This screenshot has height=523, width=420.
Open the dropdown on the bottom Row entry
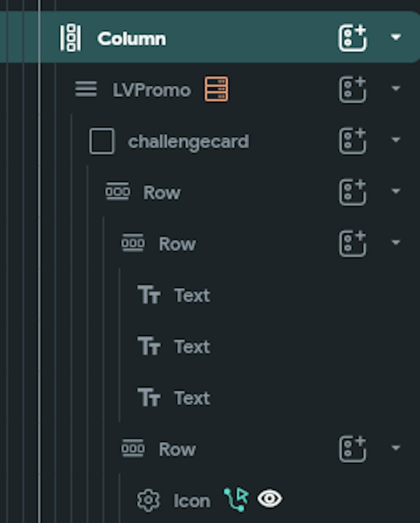395,447
